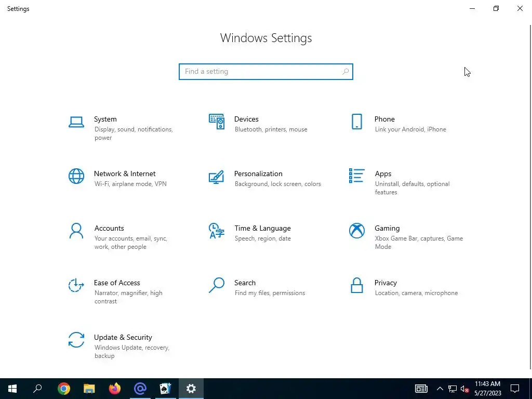Click 'Link your Android, iPhone' description
This screenshot has width=532, height=399.
coord(410,129)
